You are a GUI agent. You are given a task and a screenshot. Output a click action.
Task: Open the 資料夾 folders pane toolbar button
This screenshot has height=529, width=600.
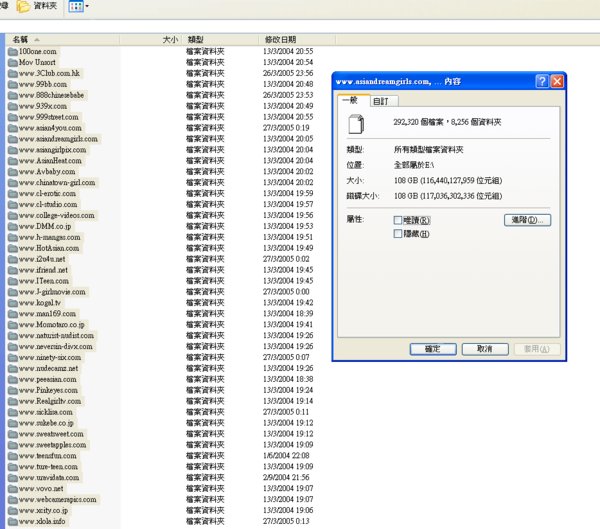37,6
